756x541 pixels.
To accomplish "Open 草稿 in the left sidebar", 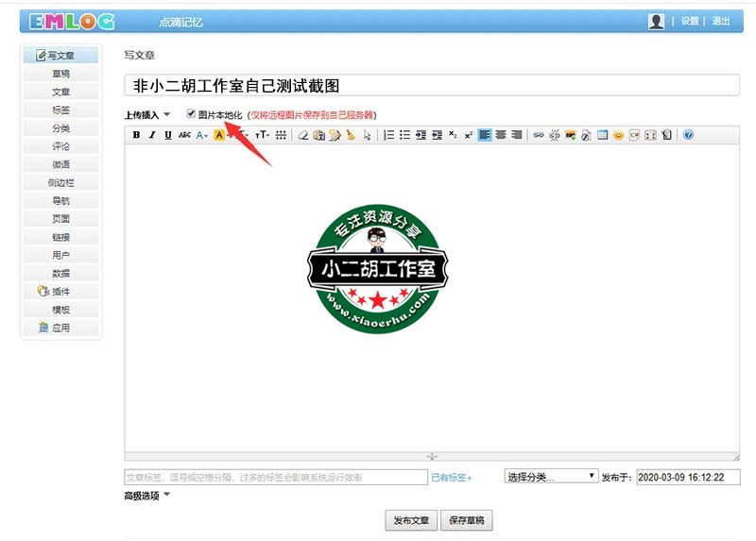I will 60,74.
